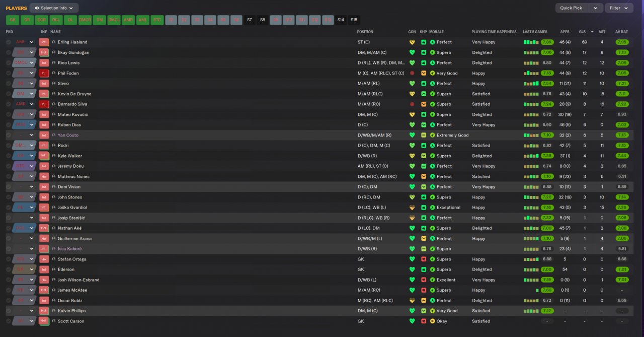Open Bernardo Silva's AMR position dropdown
This screenshot has height=337, width=644.
(x=25, y=104)
